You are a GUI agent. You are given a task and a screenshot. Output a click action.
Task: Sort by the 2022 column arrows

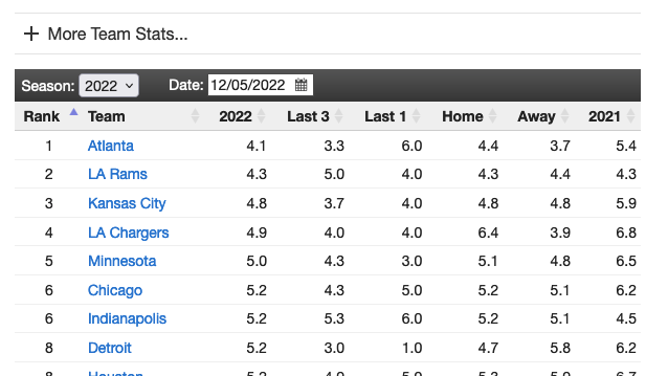point(261,116)
